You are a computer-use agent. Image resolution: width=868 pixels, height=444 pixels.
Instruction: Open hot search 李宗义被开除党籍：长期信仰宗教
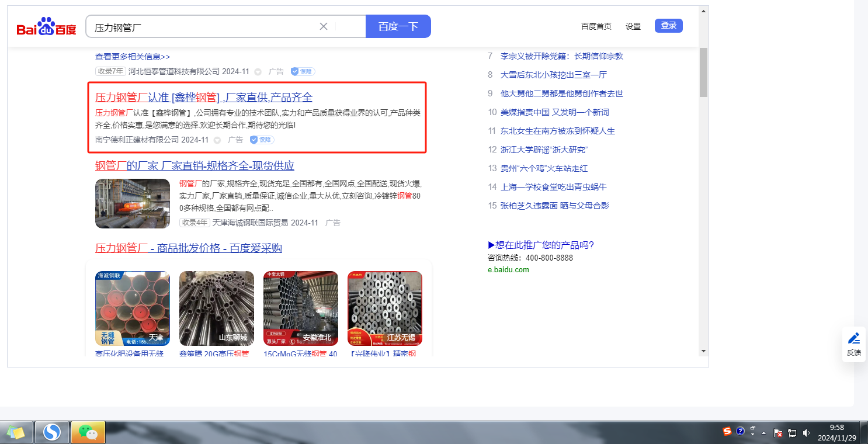coord(562,56)
